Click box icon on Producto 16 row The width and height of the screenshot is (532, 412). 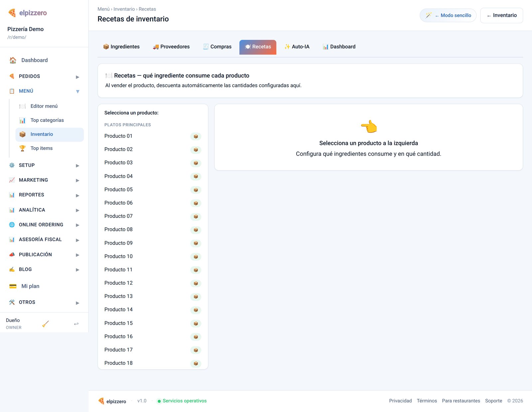tap(196, 337)
